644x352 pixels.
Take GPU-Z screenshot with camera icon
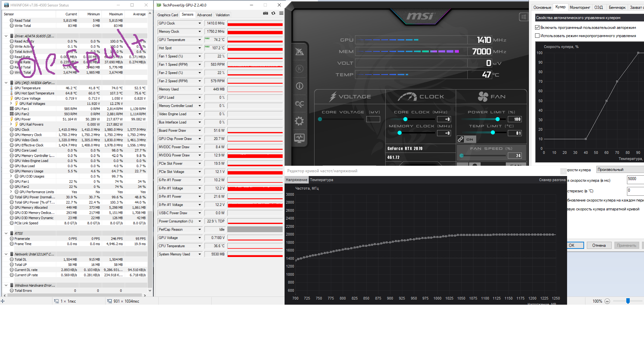coord(265,13)
